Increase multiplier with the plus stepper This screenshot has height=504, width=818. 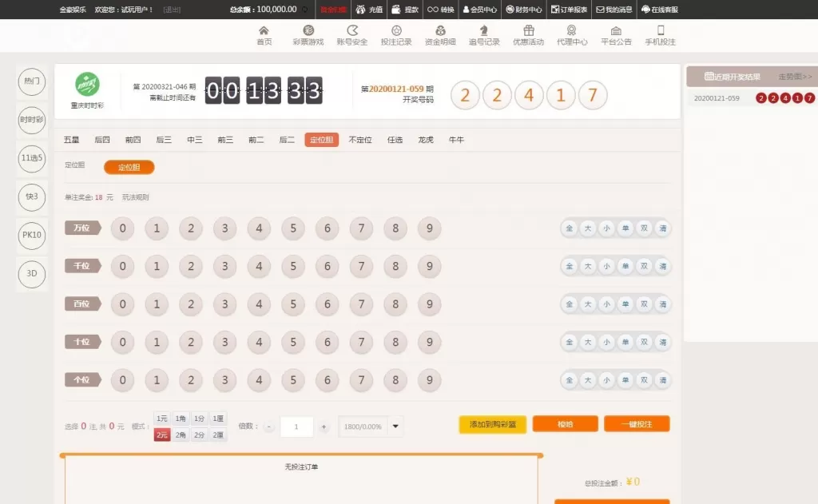coord(323,427)
